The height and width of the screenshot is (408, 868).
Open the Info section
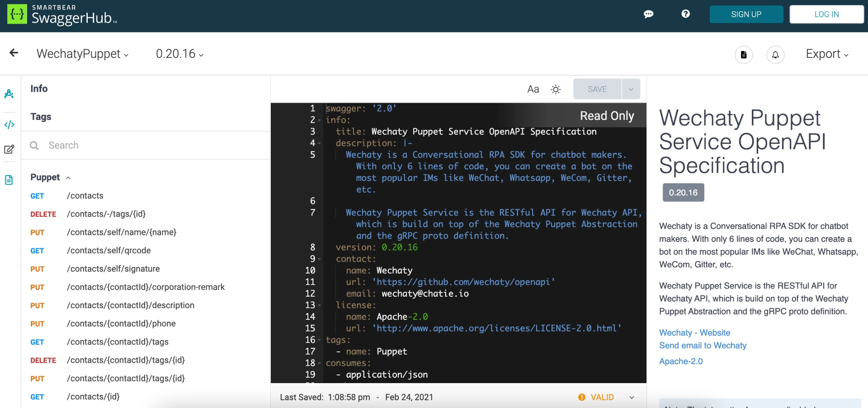click(39, 88)
